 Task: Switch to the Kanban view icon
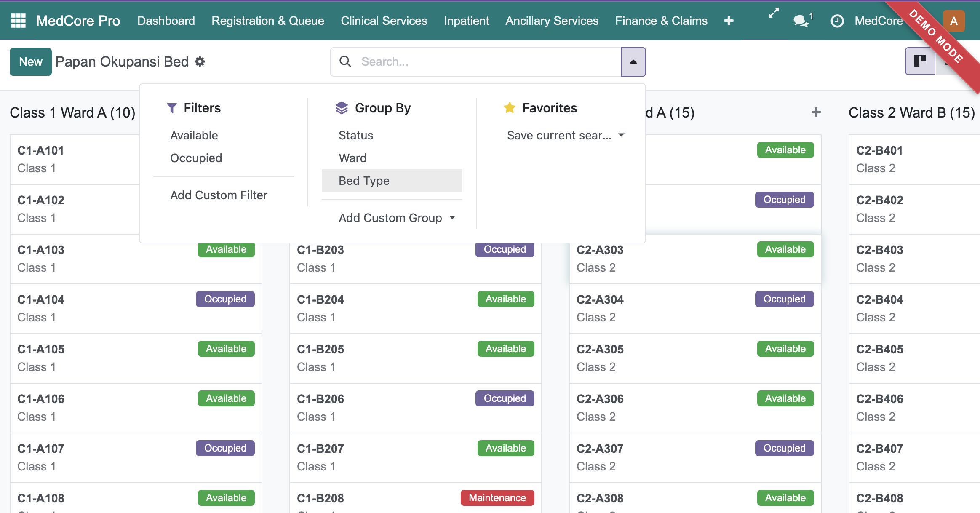coord(920,61)
